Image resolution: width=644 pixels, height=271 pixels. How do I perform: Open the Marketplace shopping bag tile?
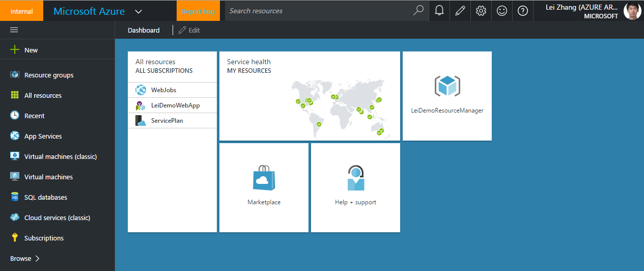click(x=264, y=187)
